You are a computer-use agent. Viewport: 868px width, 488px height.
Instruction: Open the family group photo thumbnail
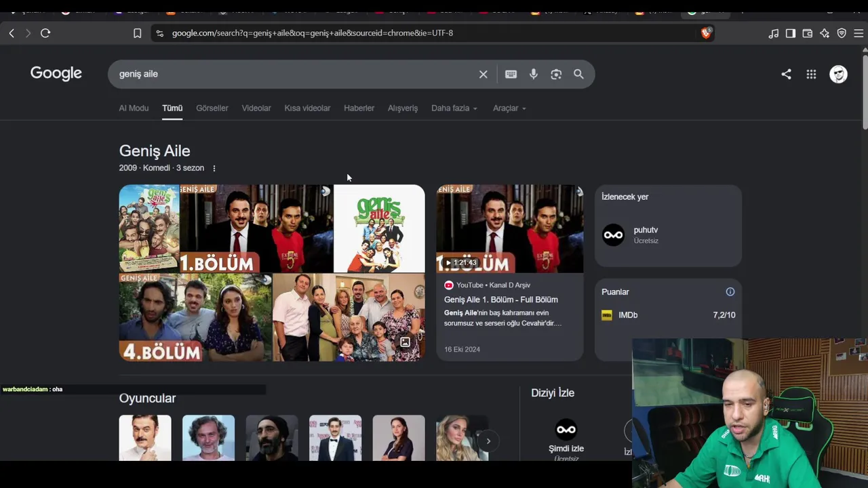pyautogui.click(x=349, y=317)
